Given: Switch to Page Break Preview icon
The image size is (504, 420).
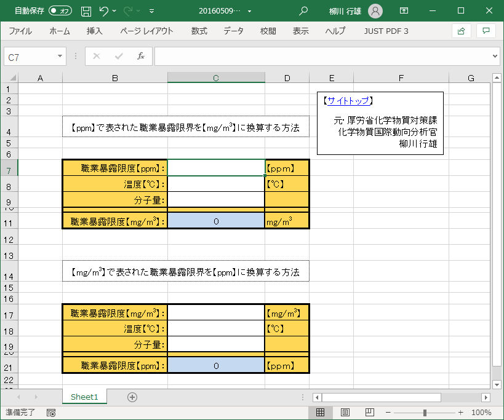Looking at the screenshot, I should [370, 413].
